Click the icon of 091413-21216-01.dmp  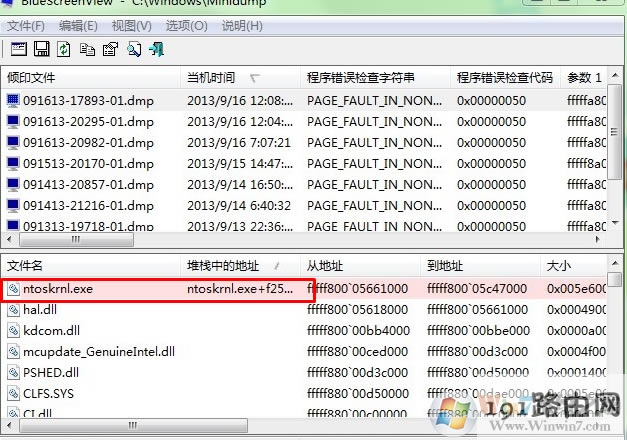pyautogui.click(x=13, y=205)
